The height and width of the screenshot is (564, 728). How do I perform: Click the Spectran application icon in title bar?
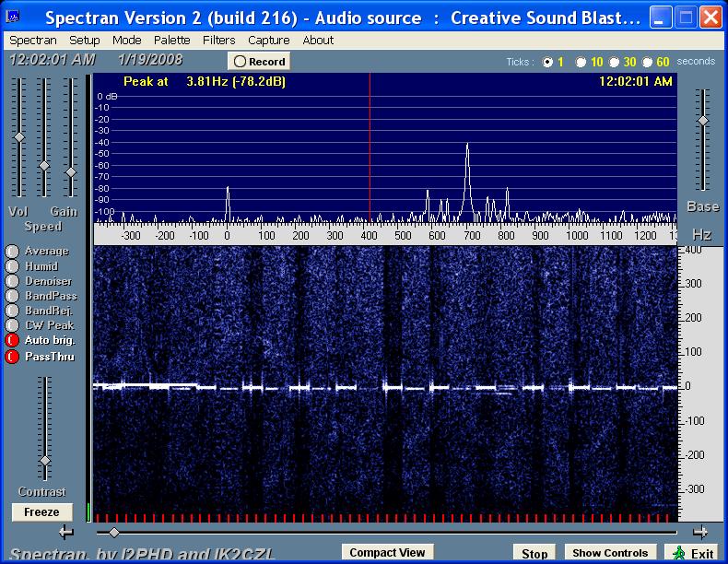(13, 17)
